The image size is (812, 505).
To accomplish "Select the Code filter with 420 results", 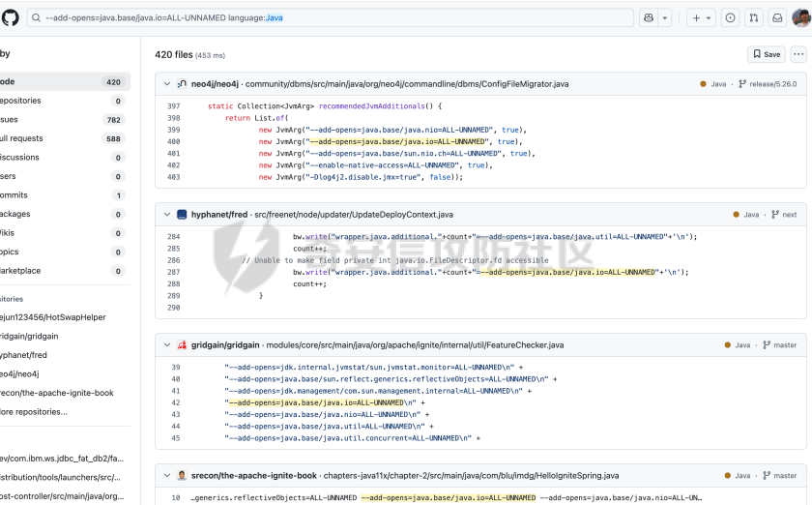I will click(64, 82).
